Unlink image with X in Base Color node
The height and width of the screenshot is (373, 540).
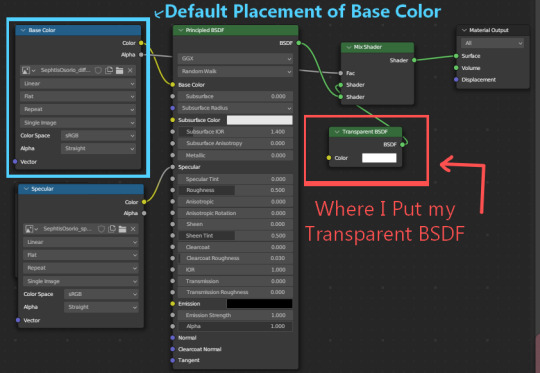(x=130, y=70)
